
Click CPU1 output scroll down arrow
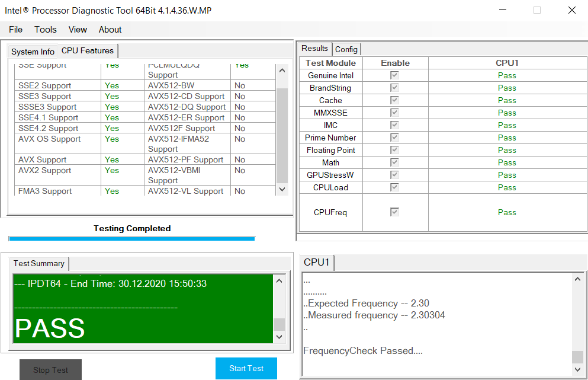(577, 369)
